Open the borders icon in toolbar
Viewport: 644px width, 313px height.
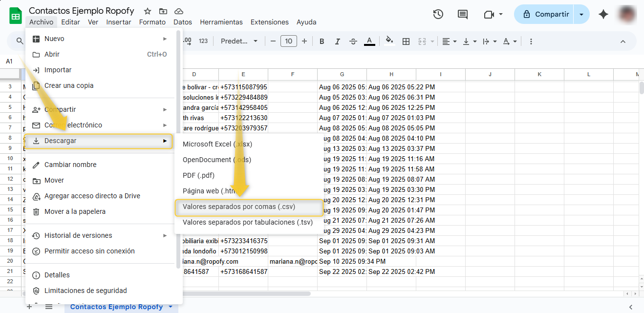[406, 42]
